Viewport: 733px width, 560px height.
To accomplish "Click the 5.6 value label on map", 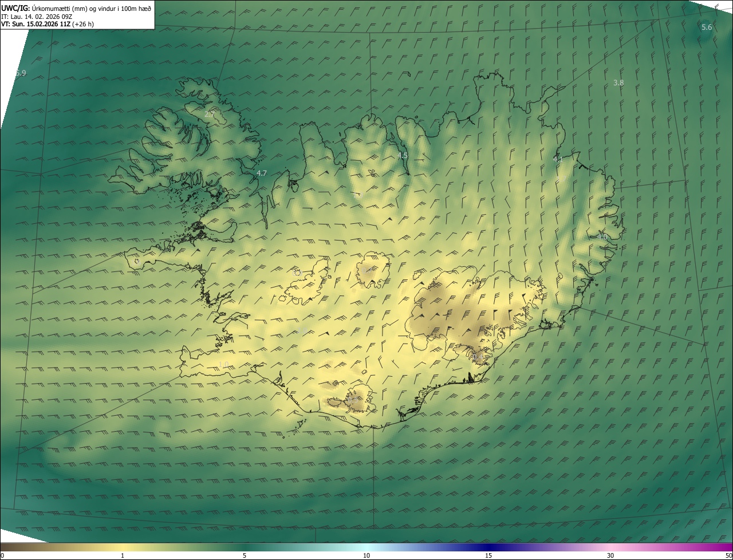I will 707,27.
